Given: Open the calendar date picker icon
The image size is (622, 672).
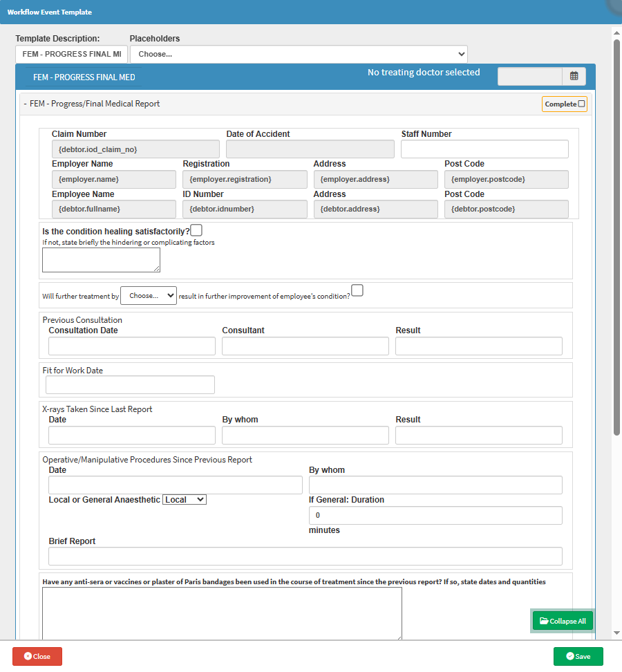Looking at the screenshot, I should coord(574,76).
